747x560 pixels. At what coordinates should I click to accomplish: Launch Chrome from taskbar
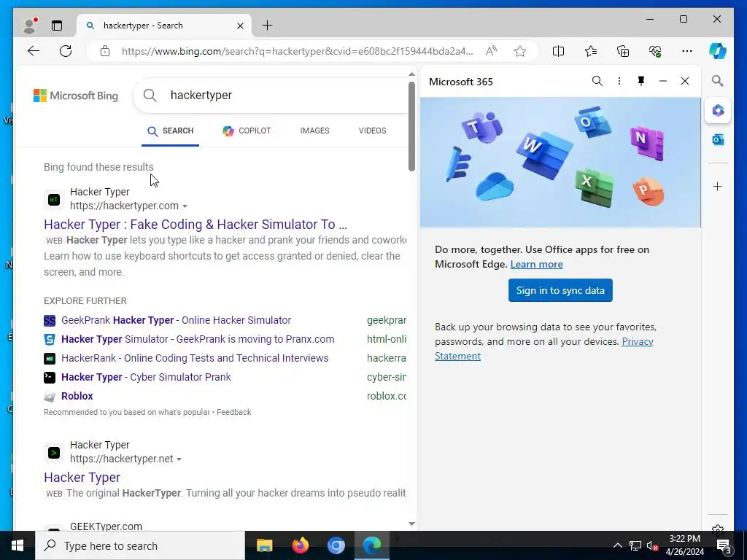(336, 545)
